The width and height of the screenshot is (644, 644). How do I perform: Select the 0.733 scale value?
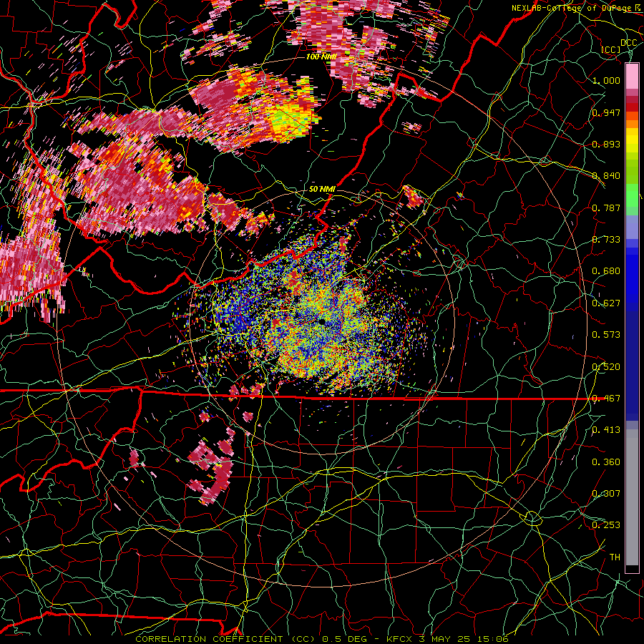point(606,240)
